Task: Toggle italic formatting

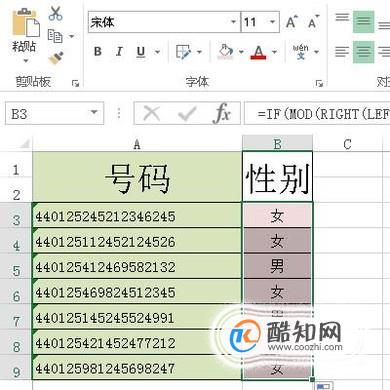Action: coord(119,52)
